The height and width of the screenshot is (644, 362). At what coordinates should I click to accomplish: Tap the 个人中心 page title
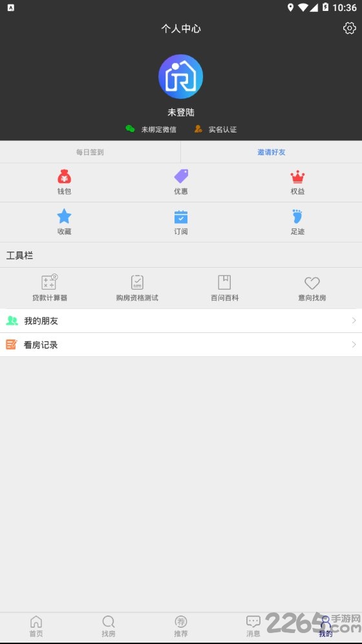[x=181, y=28]
